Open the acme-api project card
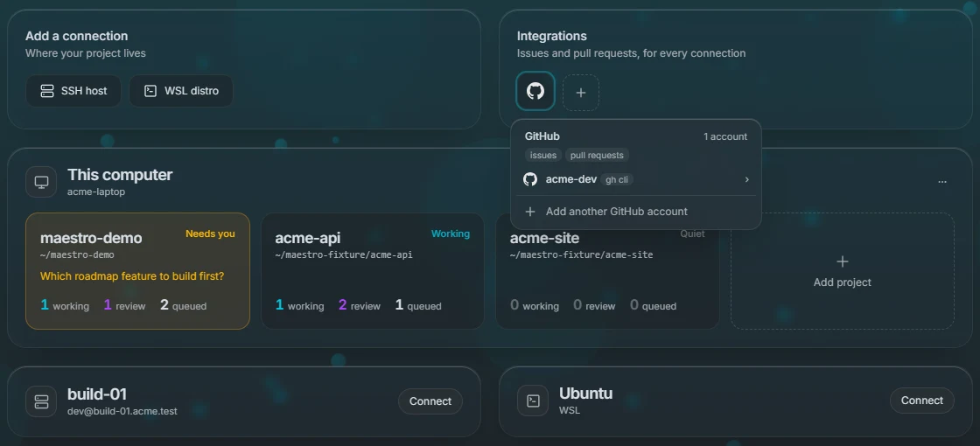The height and width of the screenshot is (446, 980). coord(373,270)
